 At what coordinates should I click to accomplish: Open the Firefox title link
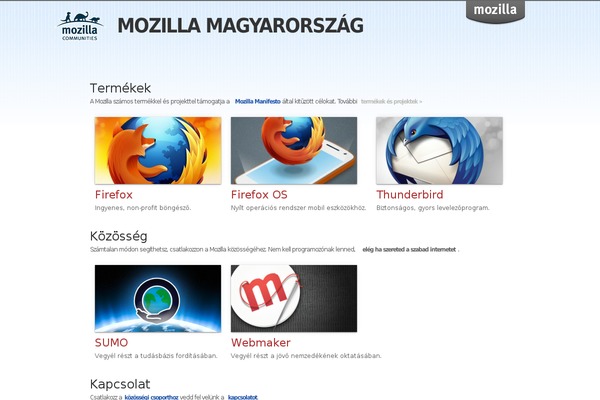coord(114,194)
